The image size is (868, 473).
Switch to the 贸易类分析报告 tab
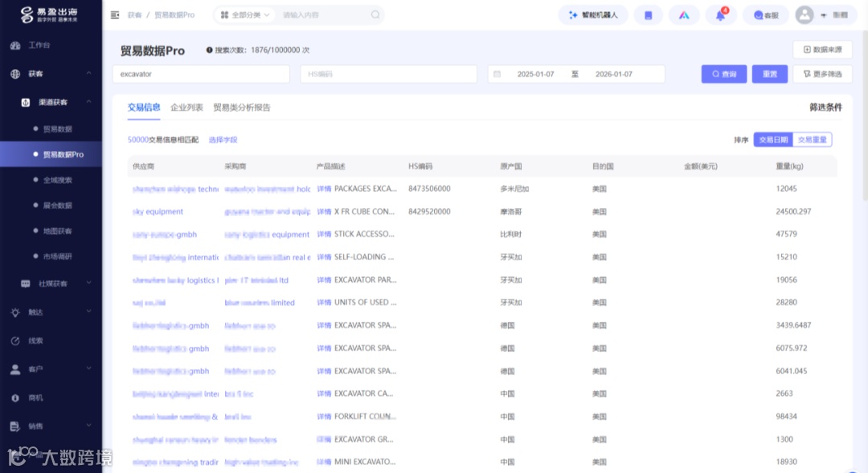click(242, 108)
